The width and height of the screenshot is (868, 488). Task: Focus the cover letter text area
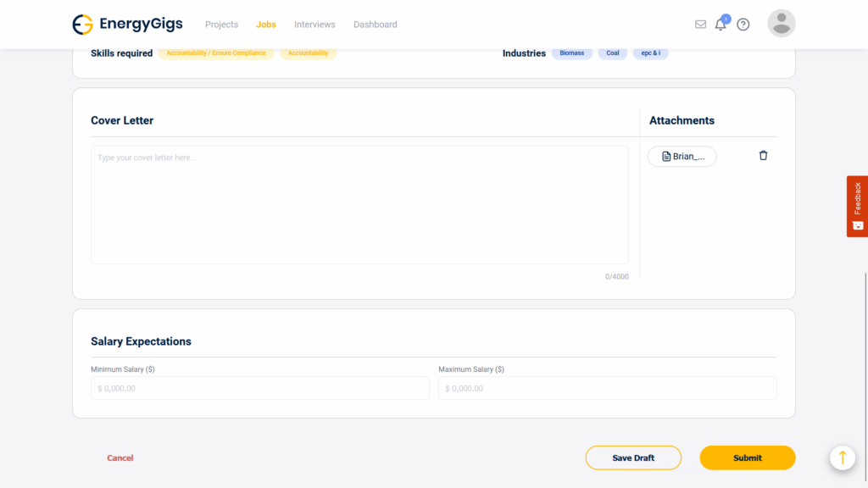tap(359, 204)
